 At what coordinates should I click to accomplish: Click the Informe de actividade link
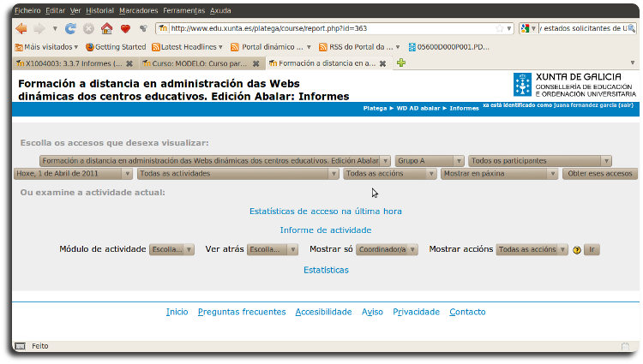[325, 230]
